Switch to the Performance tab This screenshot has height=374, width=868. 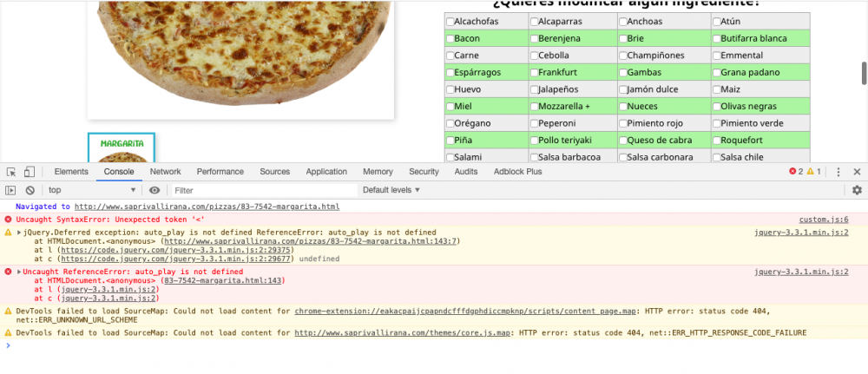coord(220,172)
